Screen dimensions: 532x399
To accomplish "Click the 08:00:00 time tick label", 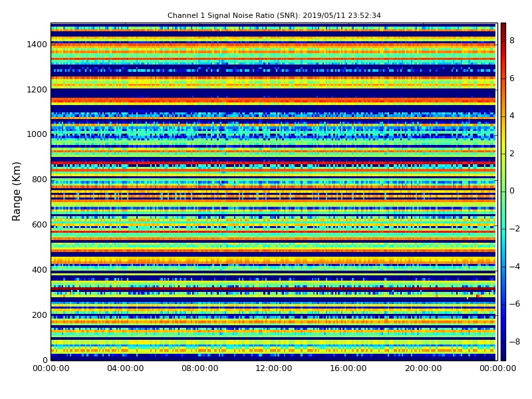I will [200, 368].
